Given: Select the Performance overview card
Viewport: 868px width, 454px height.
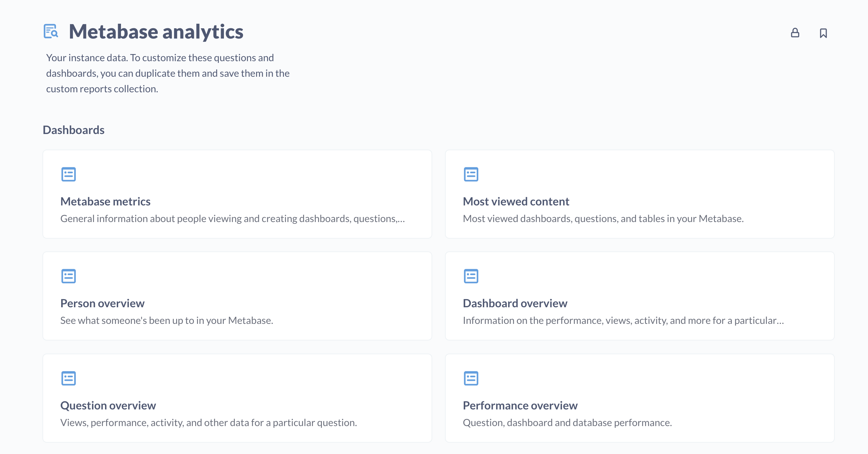Looking at the screenshot, I should point(640,398).
